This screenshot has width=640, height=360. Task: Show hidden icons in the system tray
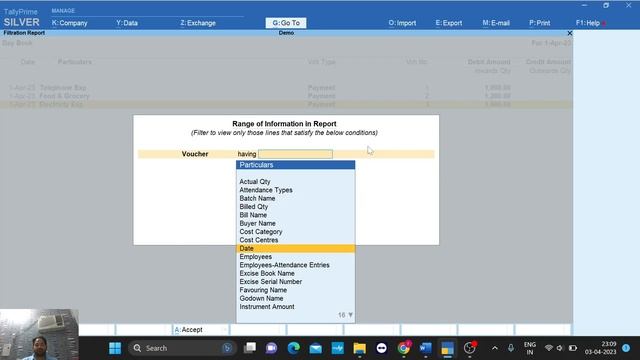[495, 348]
